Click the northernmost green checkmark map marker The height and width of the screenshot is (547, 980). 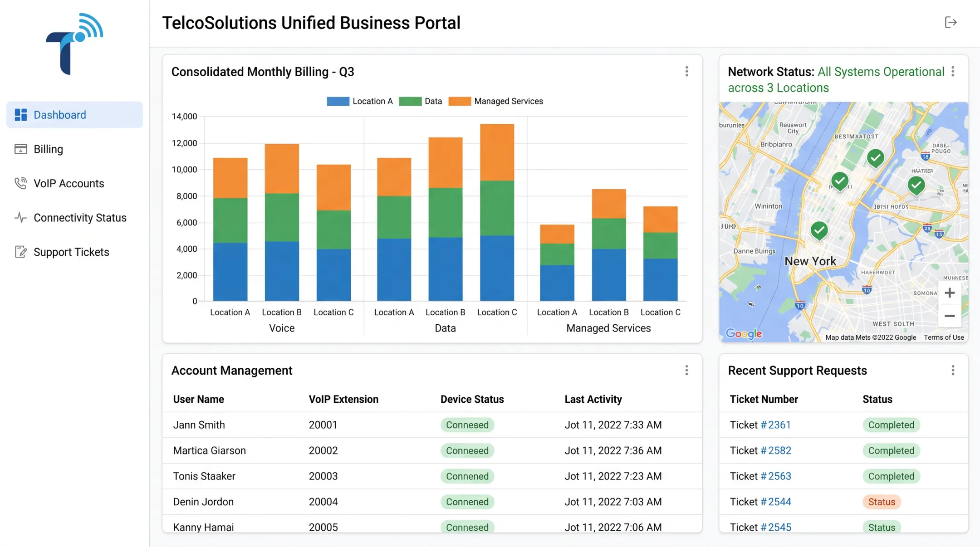[x=875, y=158]
